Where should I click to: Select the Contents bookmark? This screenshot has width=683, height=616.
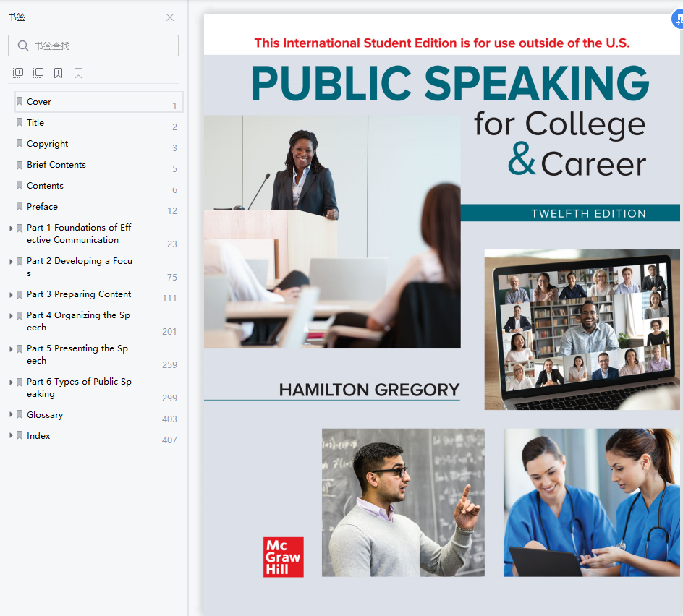point(45,186)
